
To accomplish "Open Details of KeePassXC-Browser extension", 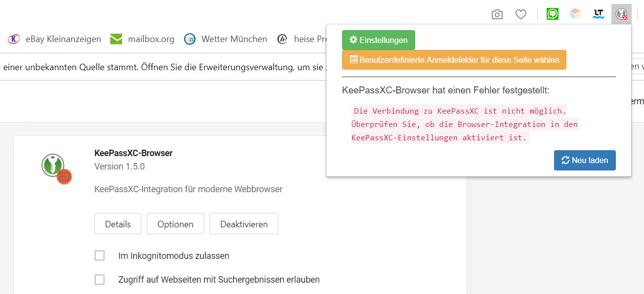I will click(x=118, y=224).
